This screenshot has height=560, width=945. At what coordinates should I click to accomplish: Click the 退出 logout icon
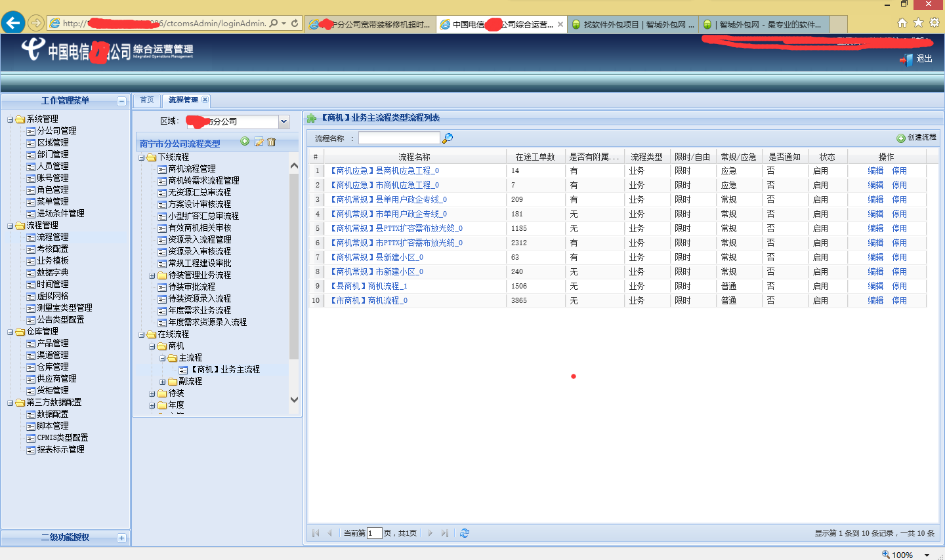(x=906, y=60)
